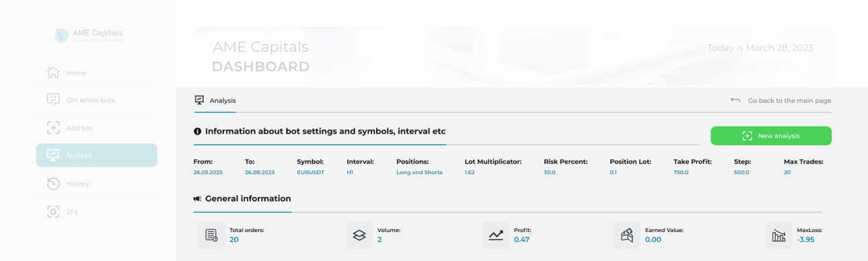Image resolution: width=868 pixels, height=261 pixels.
Task: Click the Step value 500.0
Action: tap(742, 172)
